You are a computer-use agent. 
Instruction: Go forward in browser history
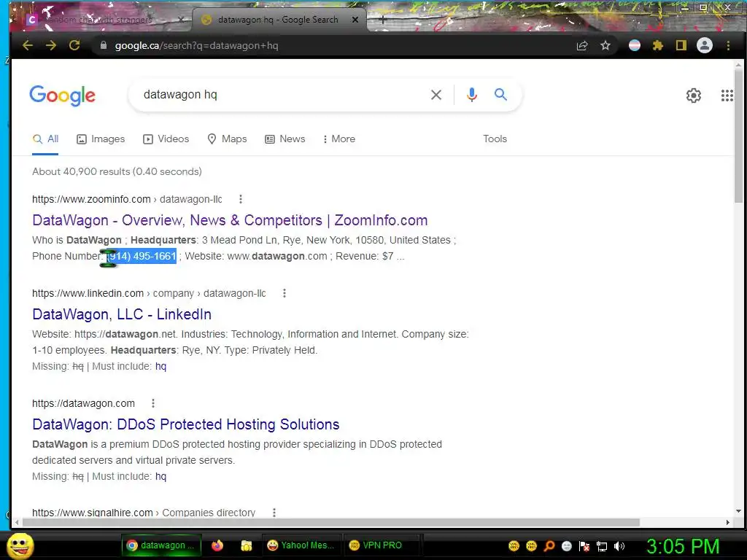click(x=51, y=45)
